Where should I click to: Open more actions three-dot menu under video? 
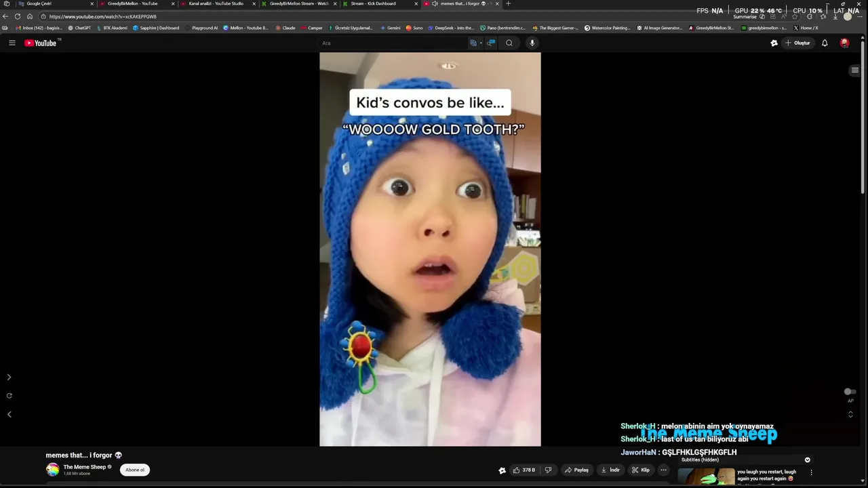click(x=664, y=470)
